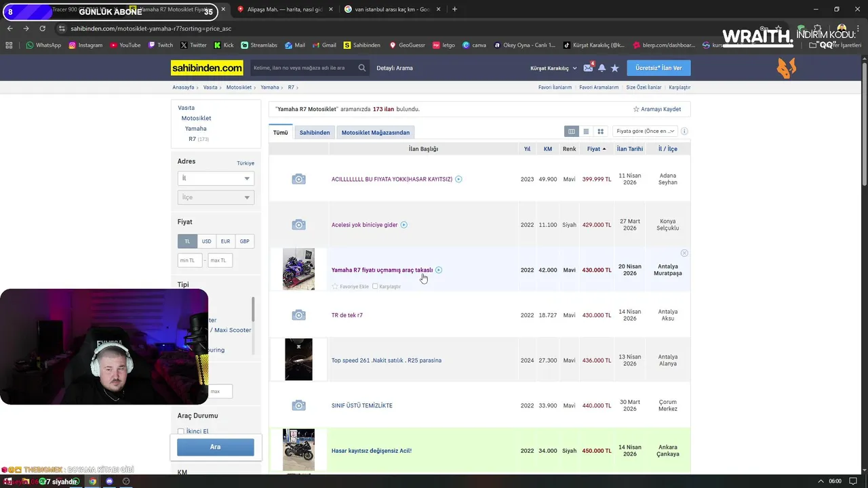The width and height of the screenshot is (868, 488).
Task: Click the min TL price field
Action: pos(190,260)
